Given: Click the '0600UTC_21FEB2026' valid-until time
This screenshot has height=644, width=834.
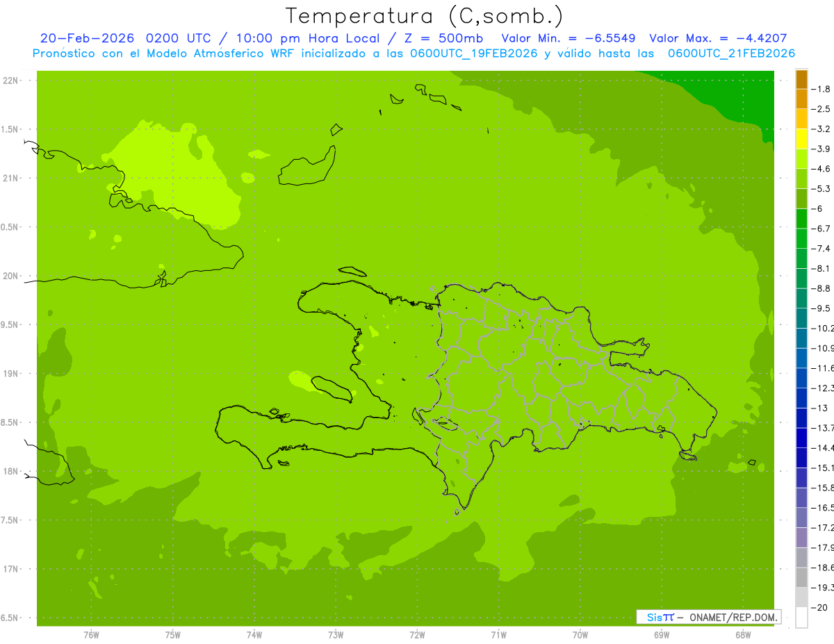Looking at the screenshot, I should (x=731, y=53).
